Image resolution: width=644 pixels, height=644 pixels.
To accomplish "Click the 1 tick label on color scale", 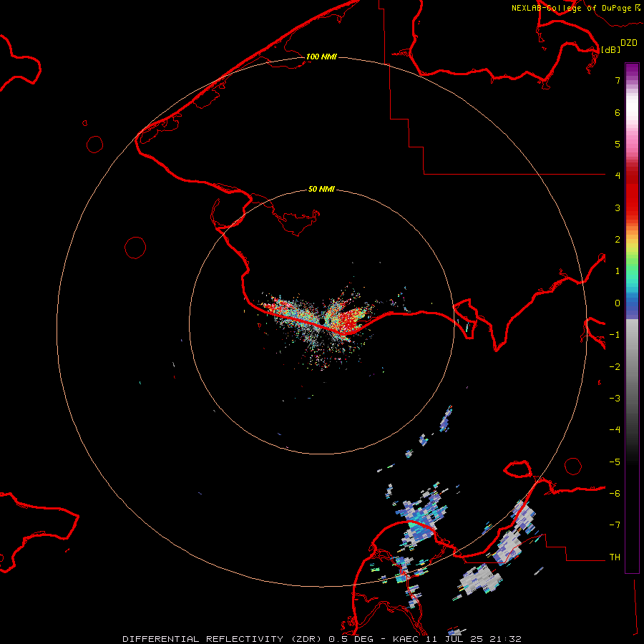I will click(x=618, y=271).
